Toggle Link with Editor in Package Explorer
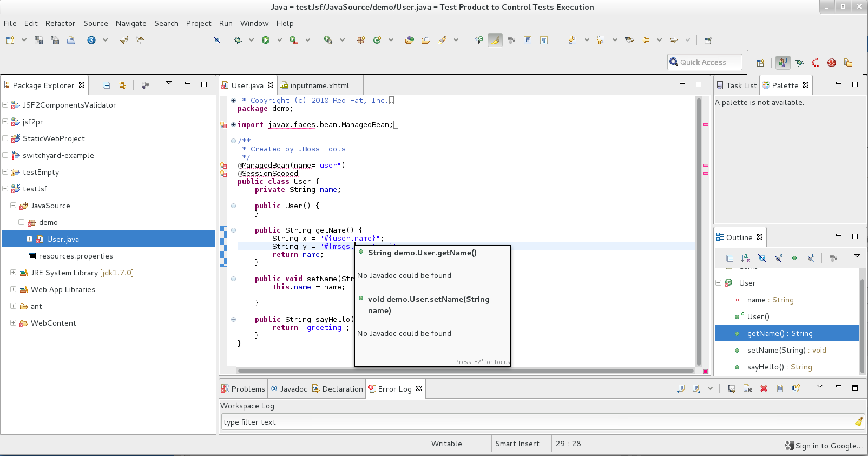 coord(122,85)
